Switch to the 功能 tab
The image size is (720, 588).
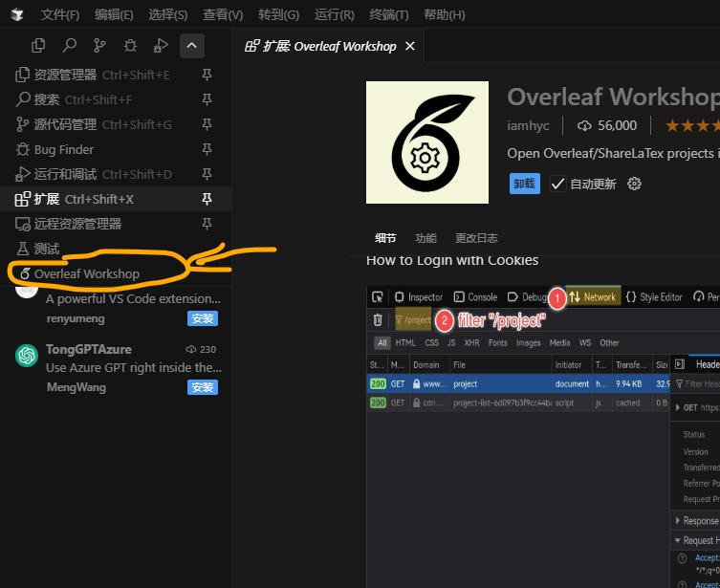(425, 238)
